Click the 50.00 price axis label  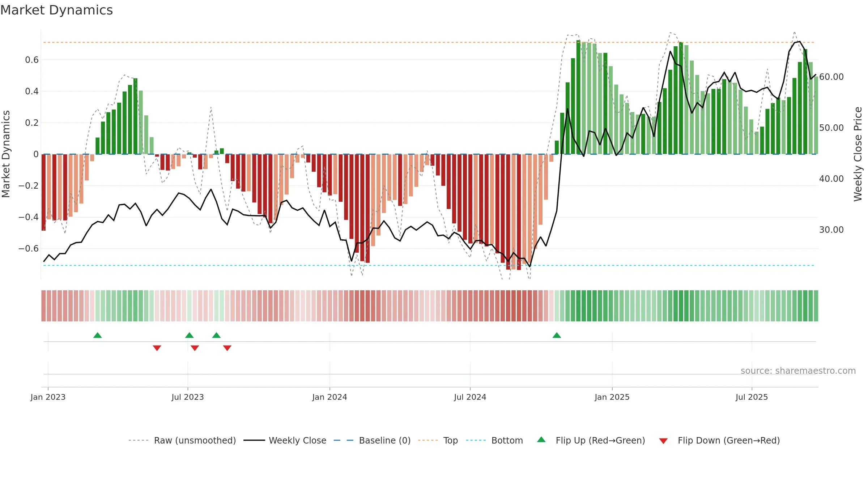[831, 128]
